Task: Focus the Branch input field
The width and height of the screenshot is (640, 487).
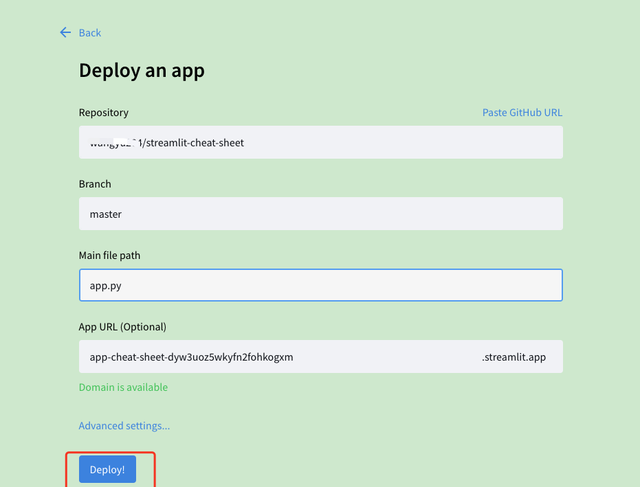Action: pos(320,213)
